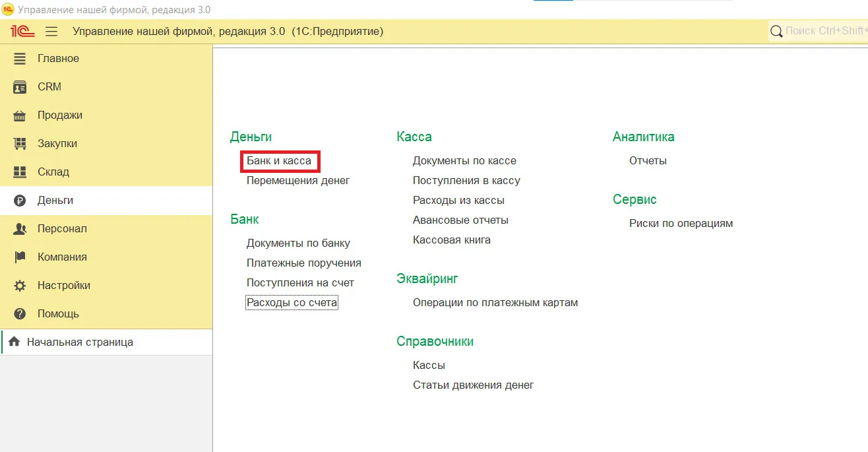Screen dimensions: 868x452
Task: Click the Персонал people icon
Action: (x=20, y=229)
